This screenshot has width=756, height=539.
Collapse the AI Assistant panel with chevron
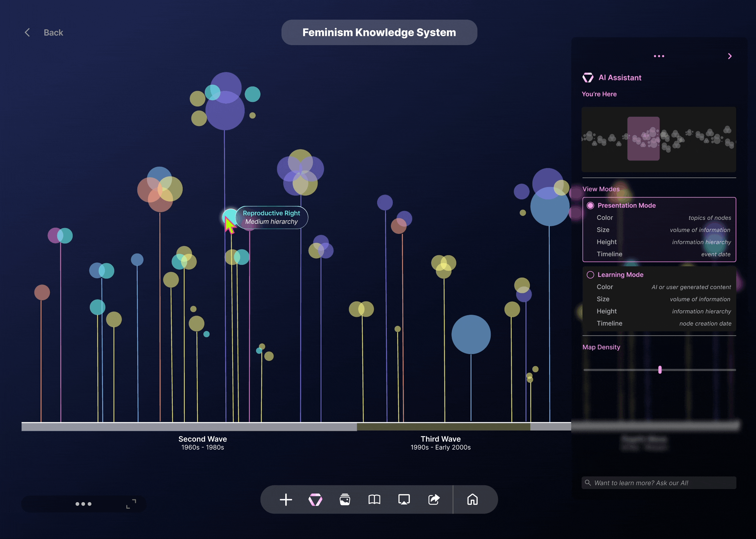pos(730,56)
